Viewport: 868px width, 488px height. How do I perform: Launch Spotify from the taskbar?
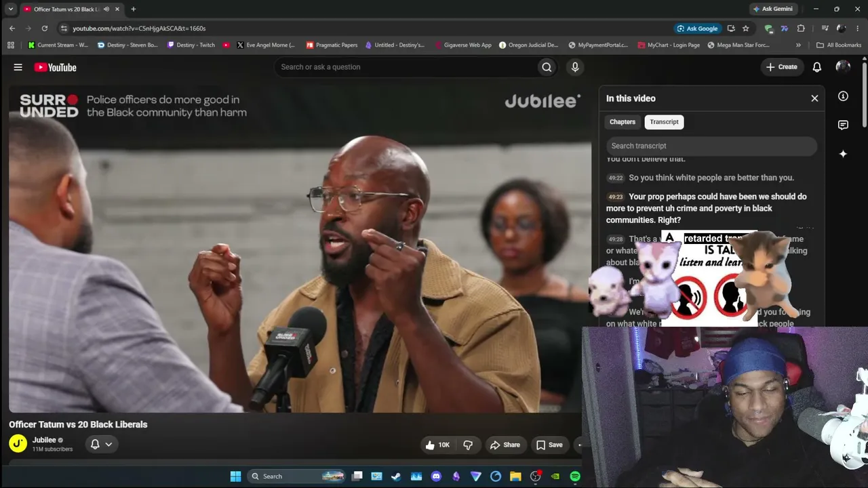point(575,476)
